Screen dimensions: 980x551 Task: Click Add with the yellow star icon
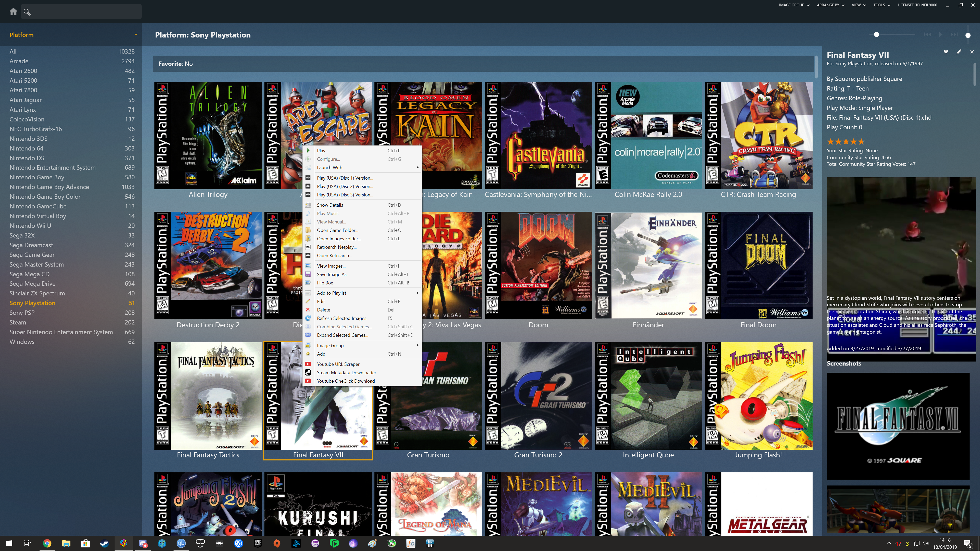coord(362,354)
